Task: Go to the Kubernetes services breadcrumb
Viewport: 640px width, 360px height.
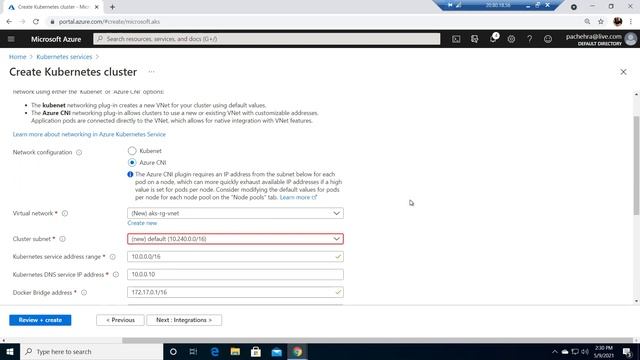Action: 64,57
